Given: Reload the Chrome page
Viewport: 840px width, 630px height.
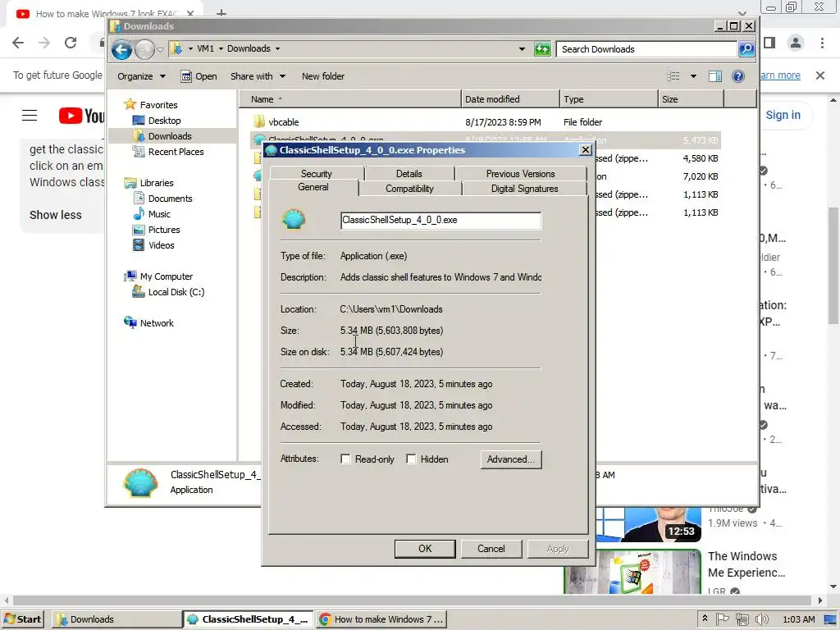Looking at the screenshot, I should (x=71, y=43).
